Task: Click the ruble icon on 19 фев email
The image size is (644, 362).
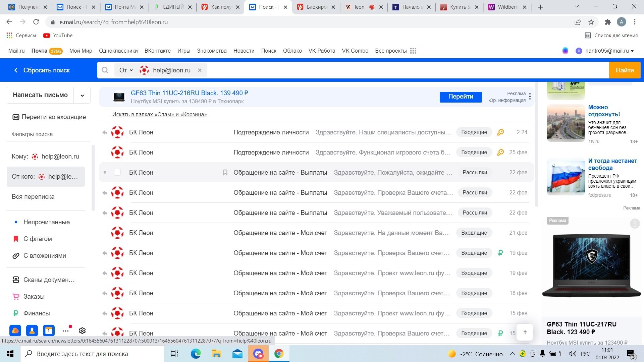Action: pyautogui.click(x=500, y=253)
